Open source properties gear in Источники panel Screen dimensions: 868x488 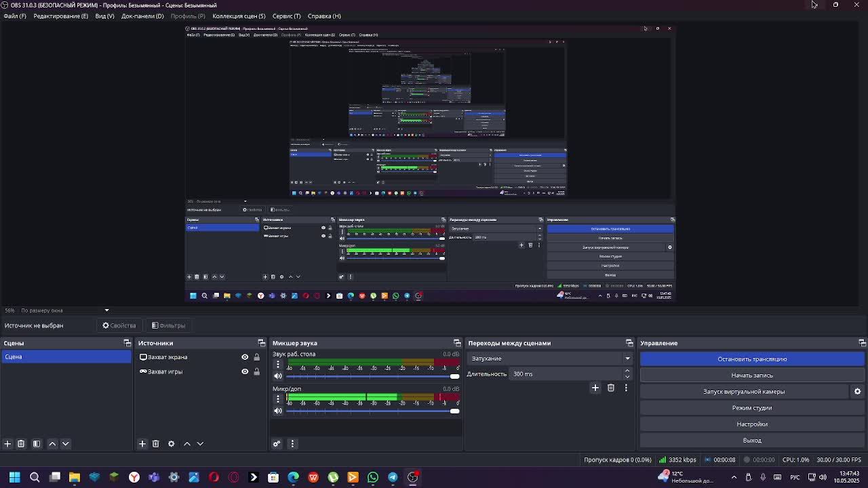pos(171,444)
